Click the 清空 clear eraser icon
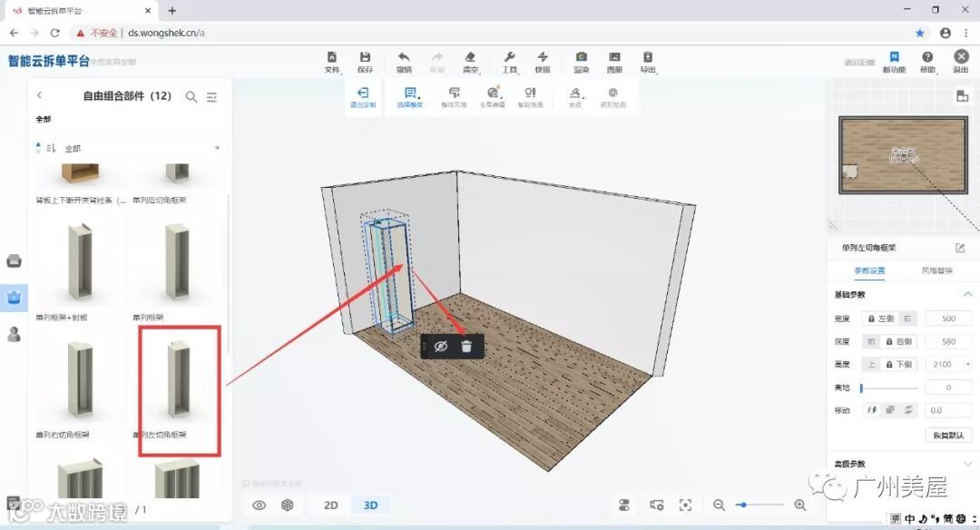980x530 pixels. pos(470,62)
